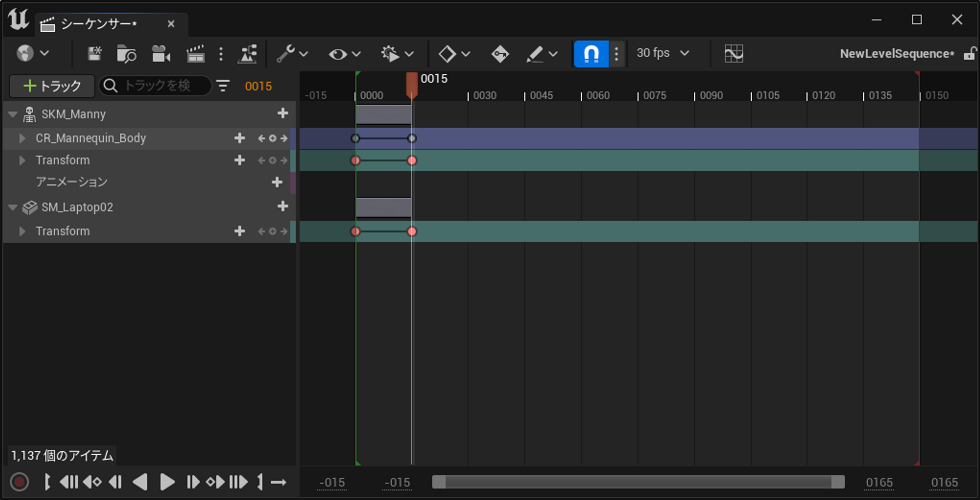Select CR_Mannequin_Body keyframe at frame 0000
Image resolution: width=980 pixels, height=500 pixels.
coord(355,139)
